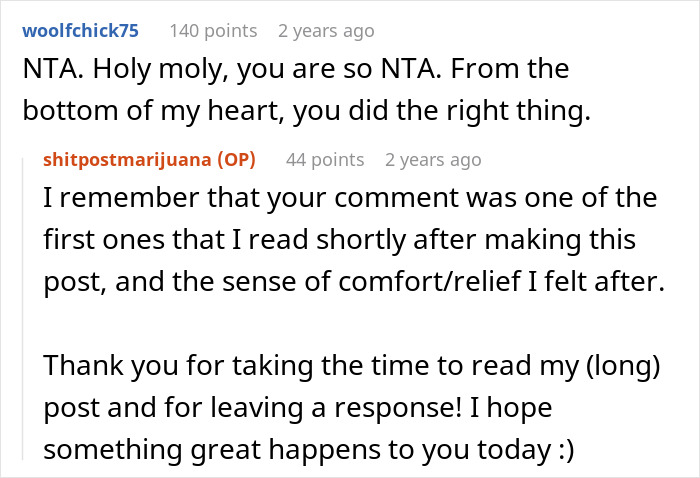The image size is (700, 478).
Task: Click the 44 points score
Action: click(x=325, y=159)
